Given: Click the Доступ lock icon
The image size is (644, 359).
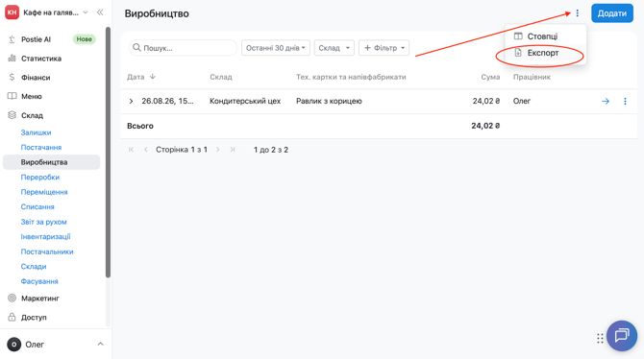Looking at the screenshot, I should click(x=12, y=317).
